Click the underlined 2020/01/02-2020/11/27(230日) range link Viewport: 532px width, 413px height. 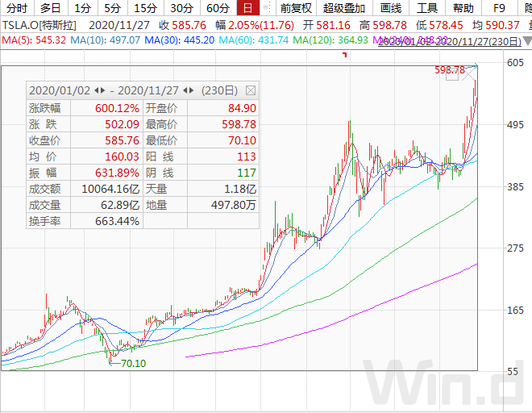pyautogui.click(x=450, y=42)
